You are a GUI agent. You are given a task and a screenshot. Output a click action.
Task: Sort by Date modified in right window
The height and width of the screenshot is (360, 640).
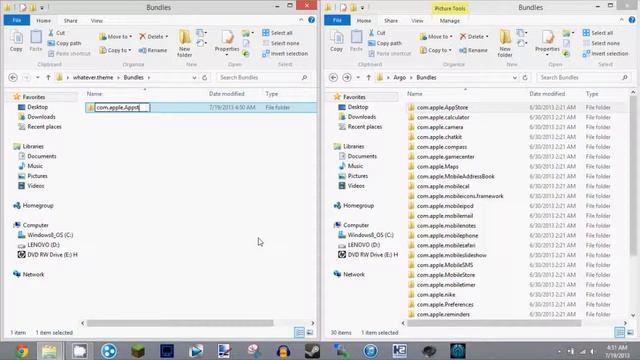click(x=547, y=94)
